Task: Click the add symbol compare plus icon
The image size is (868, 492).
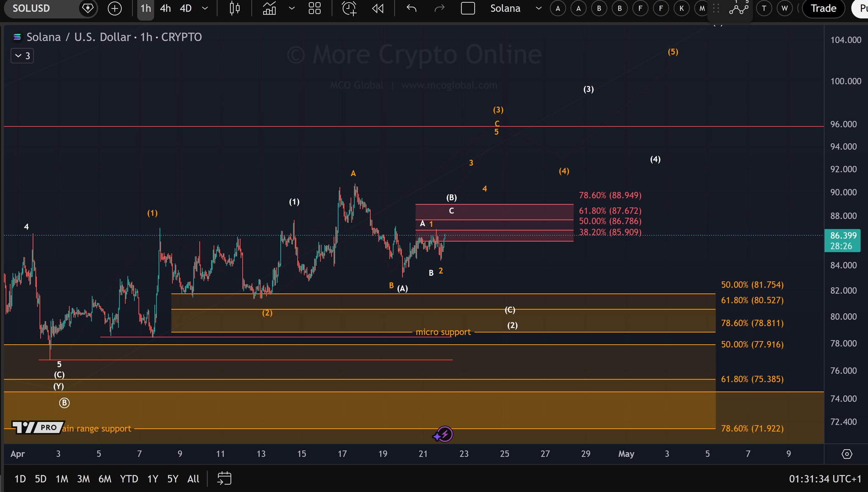Action: click(x=114, y=8)
